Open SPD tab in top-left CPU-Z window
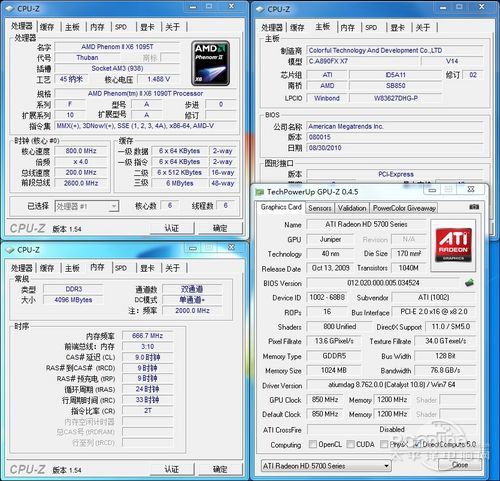The height and width of the screenshot is (481, 500). (121, 27)
